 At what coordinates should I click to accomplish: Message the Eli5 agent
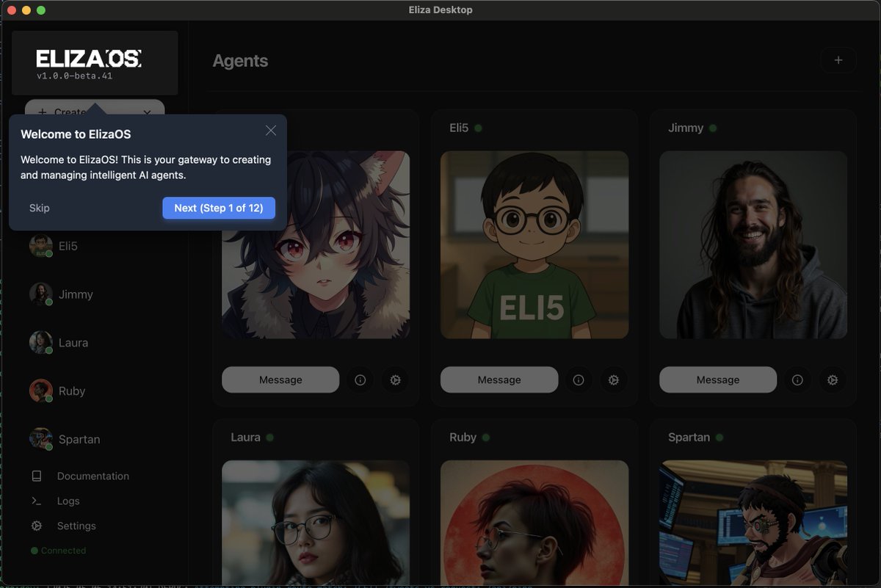499,380
